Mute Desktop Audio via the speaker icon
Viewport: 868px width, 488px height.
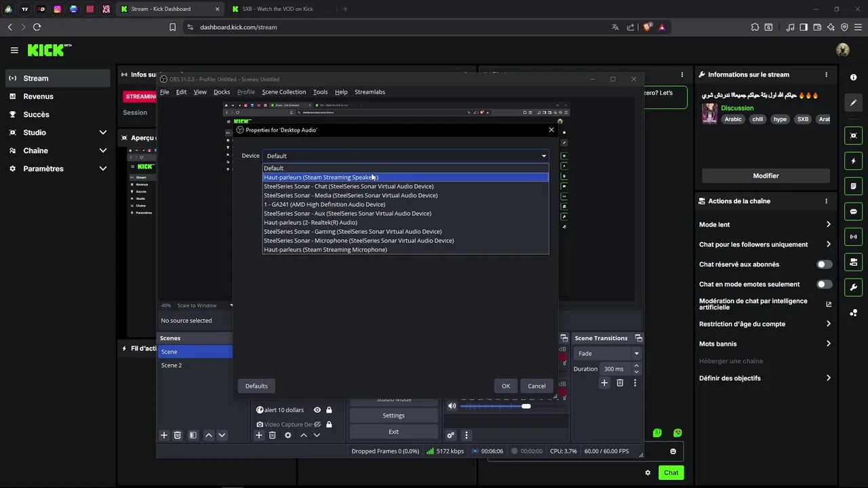click(452, 406)
